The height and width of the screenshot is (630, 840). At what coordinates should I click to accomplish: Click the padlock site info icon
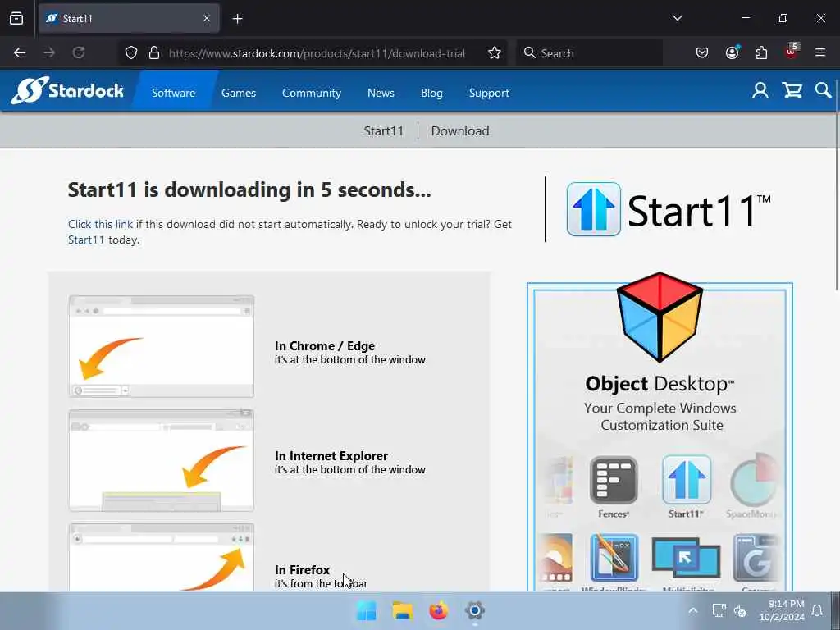pyautogui.click(x=154, y=53)
